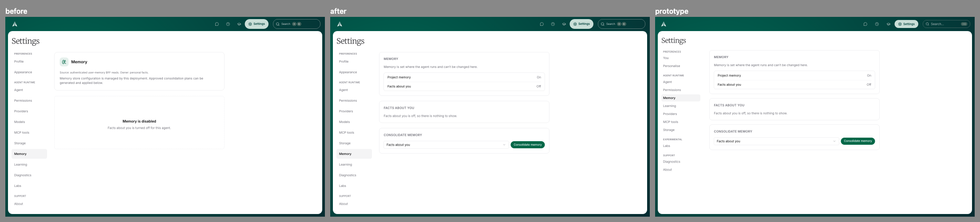Open history clock icon in prototype panel
Screen dimensions: 980x222
point(877,24)
